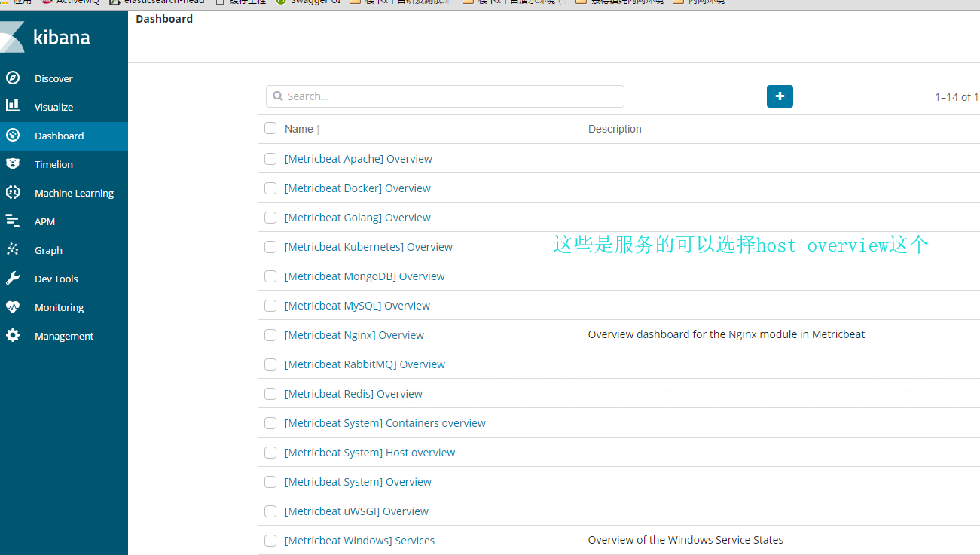The width and height of the screenshot is (980, 555).
Task: Check the Metricbeat Redis Overview checkbox
Action: tap(270, 394)
